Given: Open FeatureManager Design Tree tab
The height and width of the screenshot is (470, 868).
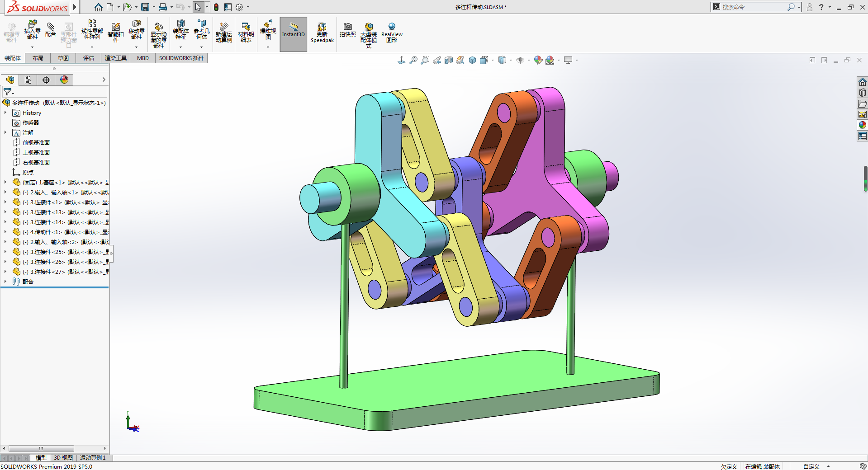Looking at the screenshot, I should point(10,80).
